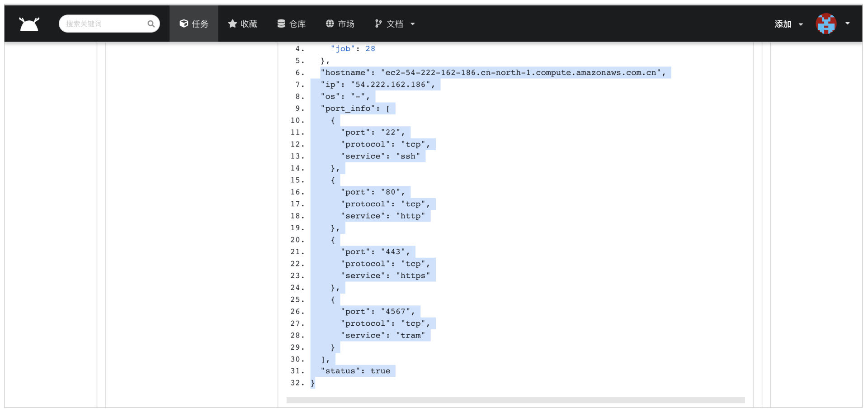This screenshot has width=868, height=413.
Task: Click the globe icon beside 市场
Action: (x=330, y=24)
